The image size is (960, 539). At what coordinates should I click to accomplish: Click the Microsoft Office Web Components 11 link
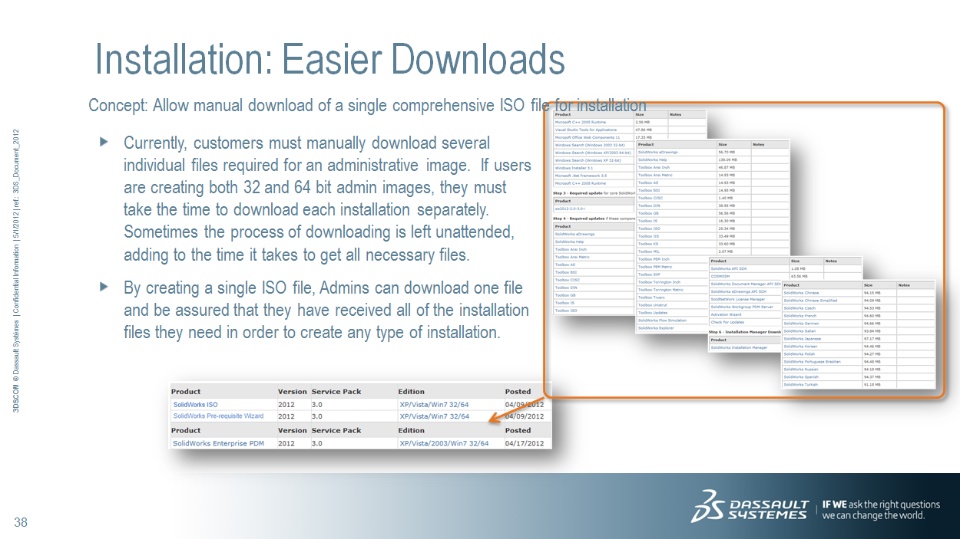click(x=587, y=137)
